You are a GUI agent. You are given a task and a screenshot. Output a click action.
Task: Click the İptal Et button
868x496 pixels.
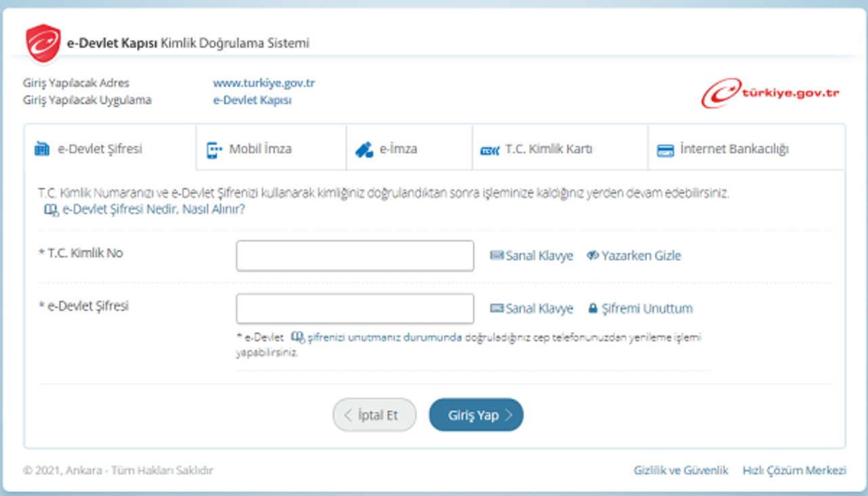(x=374, y=415)
